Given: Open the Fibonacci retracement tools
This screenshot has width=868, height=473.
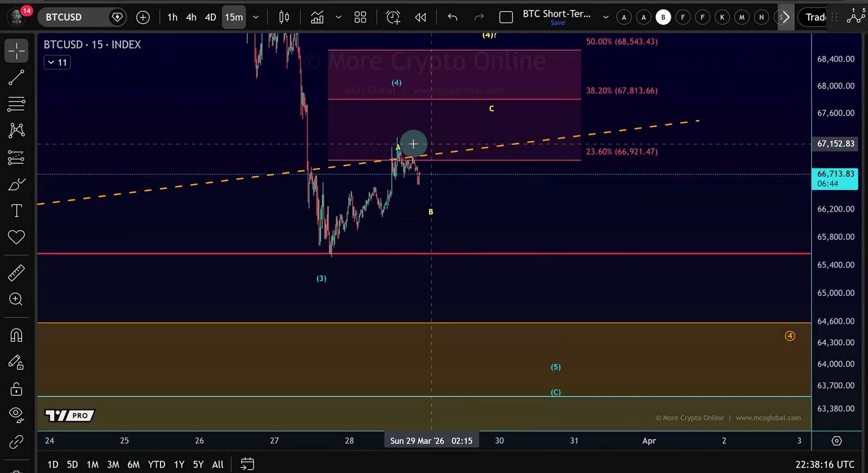Looking at the screenshot, I should point(16,104).
